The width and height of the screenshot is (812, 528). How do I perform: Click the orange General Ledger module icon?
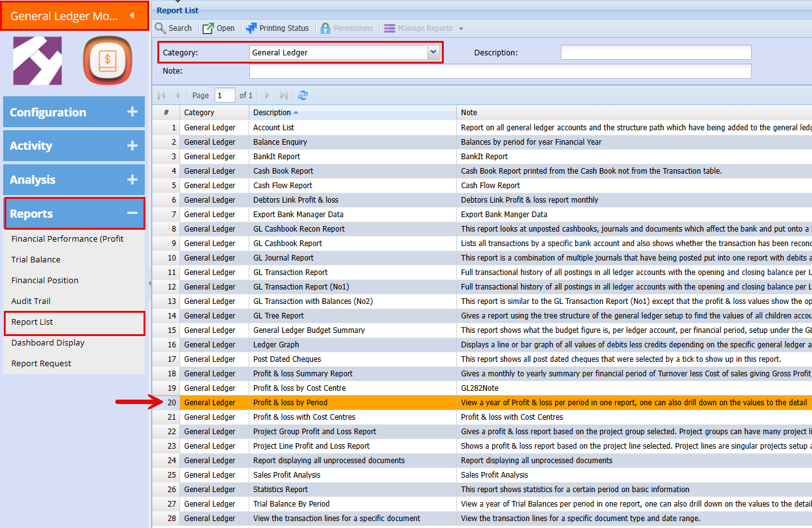(x=108, y=60)
